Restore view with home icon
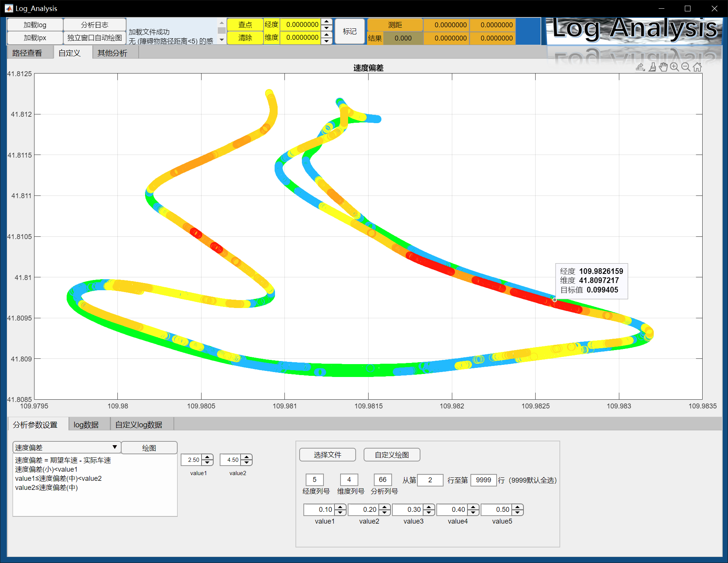Image resolution: width=728 pixels, height=563 pixels. point(697,67)
